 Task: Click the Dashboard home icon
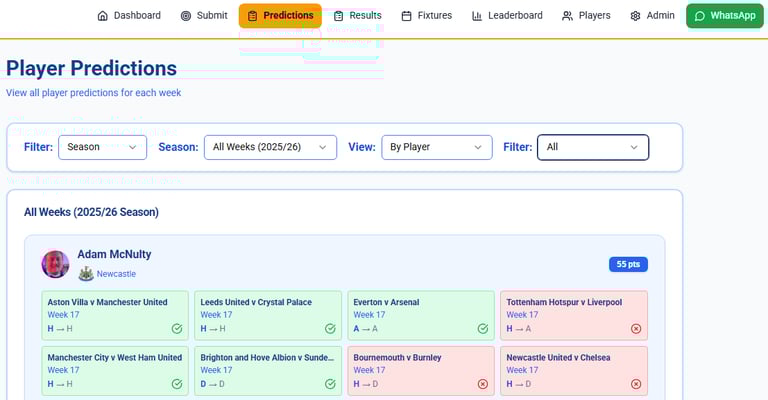pyautogui.click(x=102, y=16)
